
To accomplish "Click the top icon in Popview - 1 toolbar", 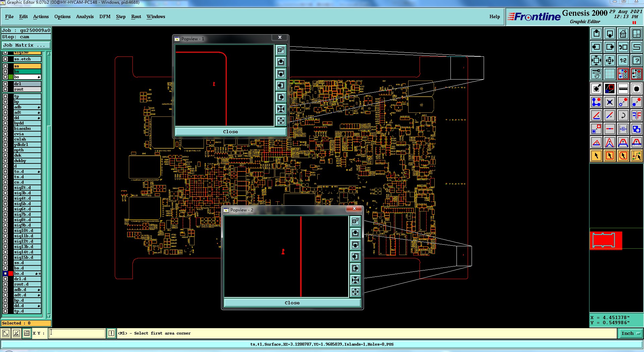I will [281, 50].
